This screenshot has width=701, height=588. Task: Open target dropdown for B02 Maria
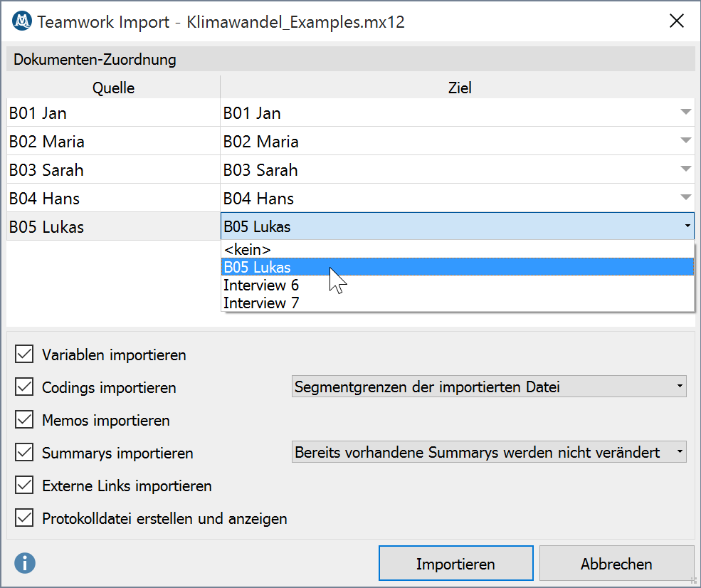point(685,140)
